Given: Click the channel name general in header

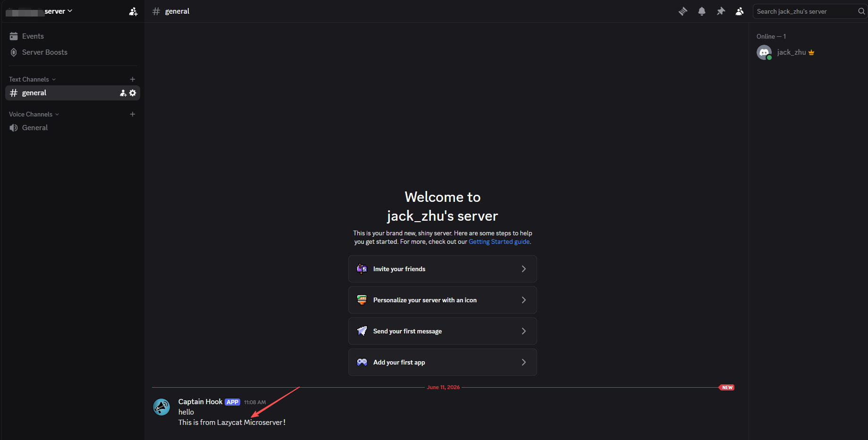Looking at the screenshot, I should click(177, 11).
